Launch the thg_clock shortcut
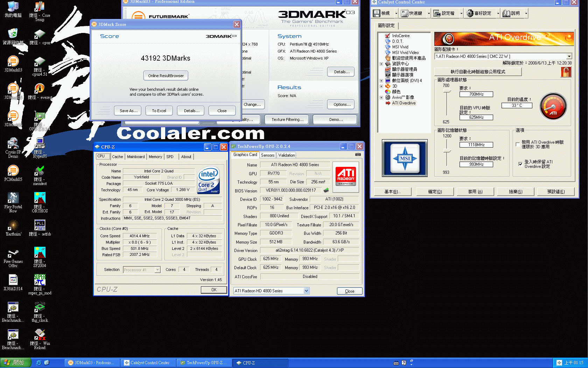This screenshot has width=588, height=368. coord(40,312)
